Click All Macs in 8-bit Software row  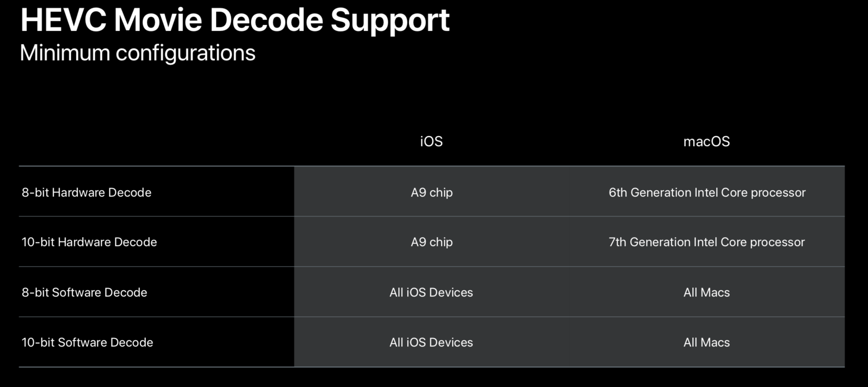click(707, 293)
